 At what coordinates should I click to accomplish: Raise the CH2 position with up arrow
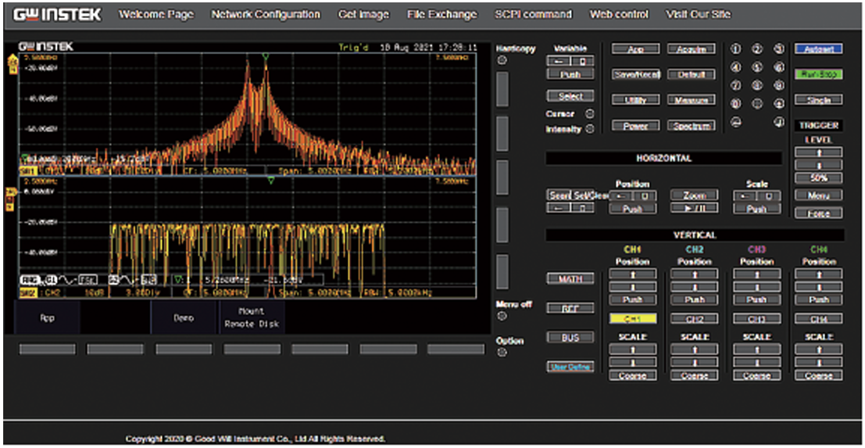pos(695,274)
